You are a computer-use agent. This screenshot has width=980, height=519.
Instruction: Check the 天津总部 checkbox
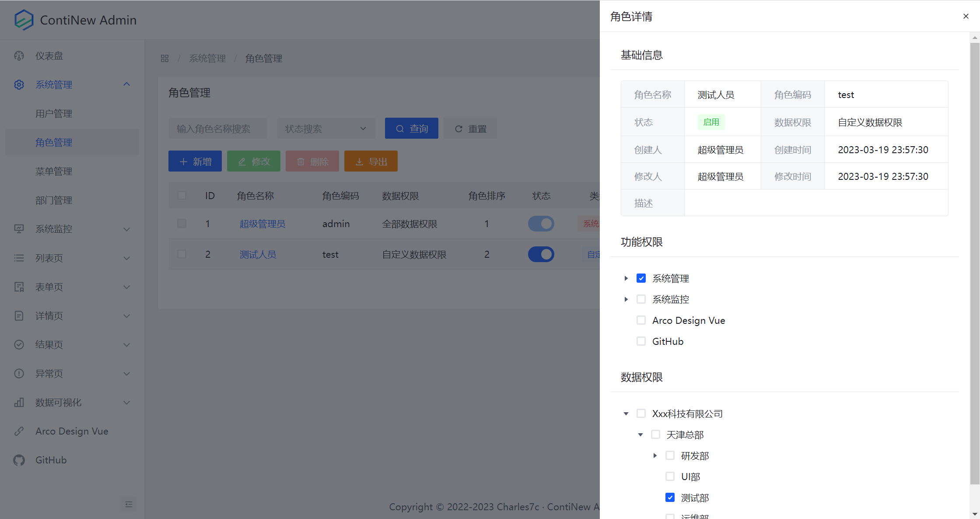[655, 434]
